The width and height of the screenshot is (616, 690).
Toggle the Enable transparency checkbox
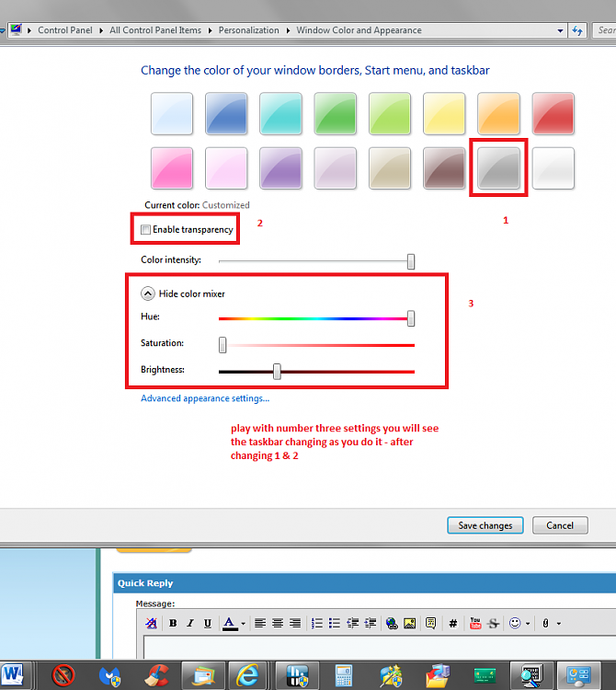coord(145,230)
